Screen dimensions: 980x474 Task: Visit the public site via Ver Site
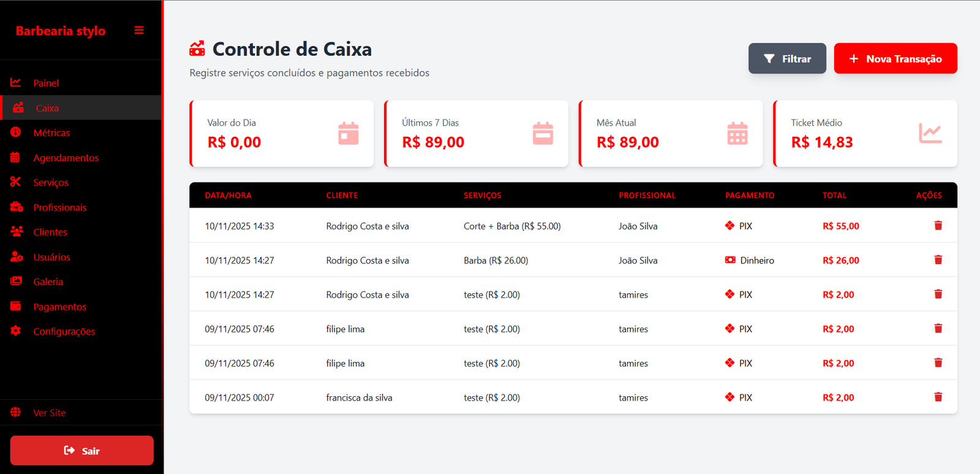tap(49, 413)
